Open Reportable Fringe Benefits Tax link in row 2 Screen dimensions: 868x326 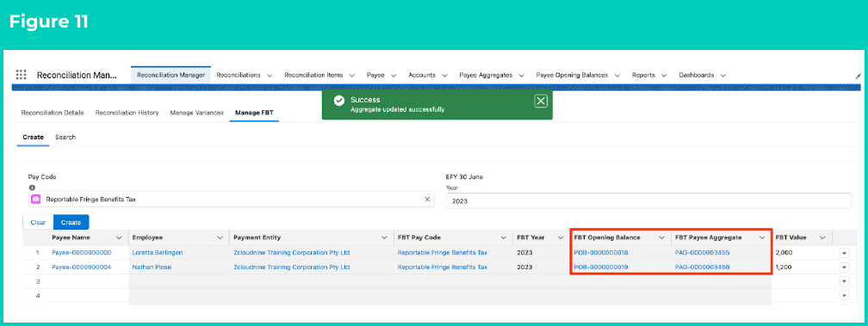coord(443,267)
